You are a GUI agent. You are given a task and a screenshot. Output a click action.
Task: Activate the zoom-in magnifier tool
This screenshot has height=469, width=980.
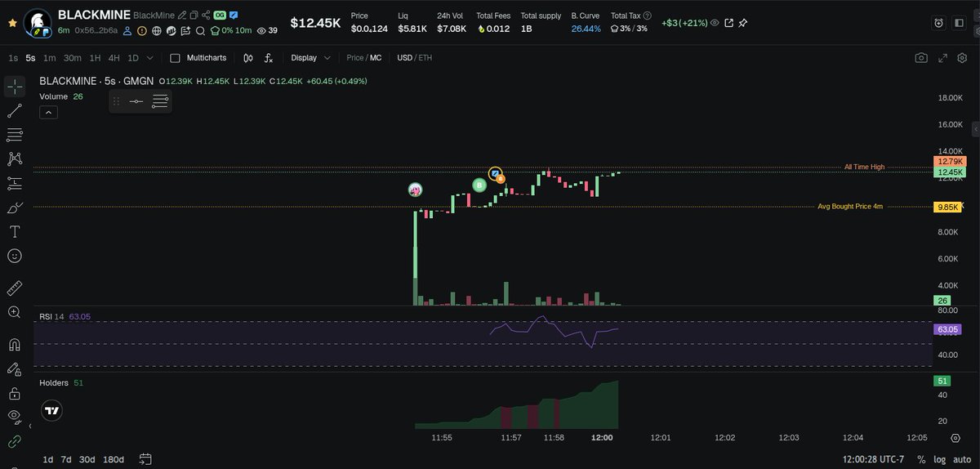click(15, 312)
